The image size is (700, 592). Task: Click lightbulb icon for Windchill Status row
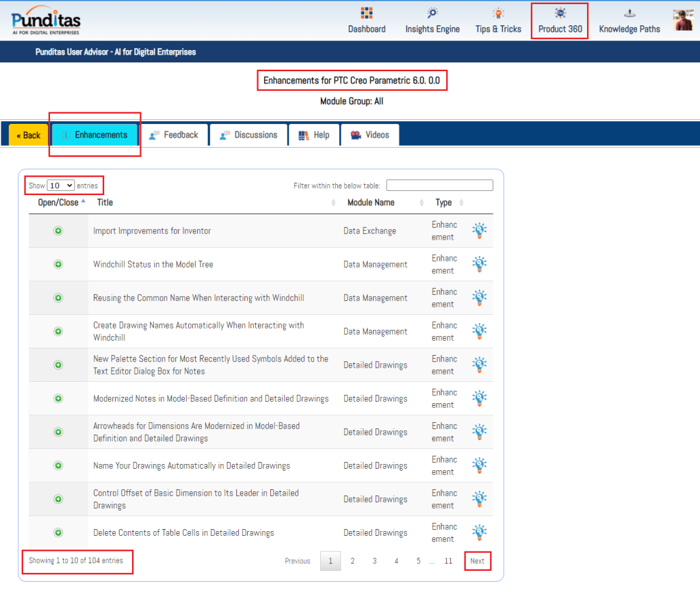click(480, 264)
